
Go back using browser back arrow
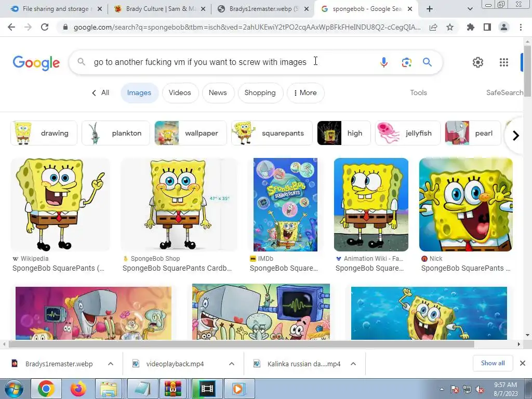pos(11,27)
